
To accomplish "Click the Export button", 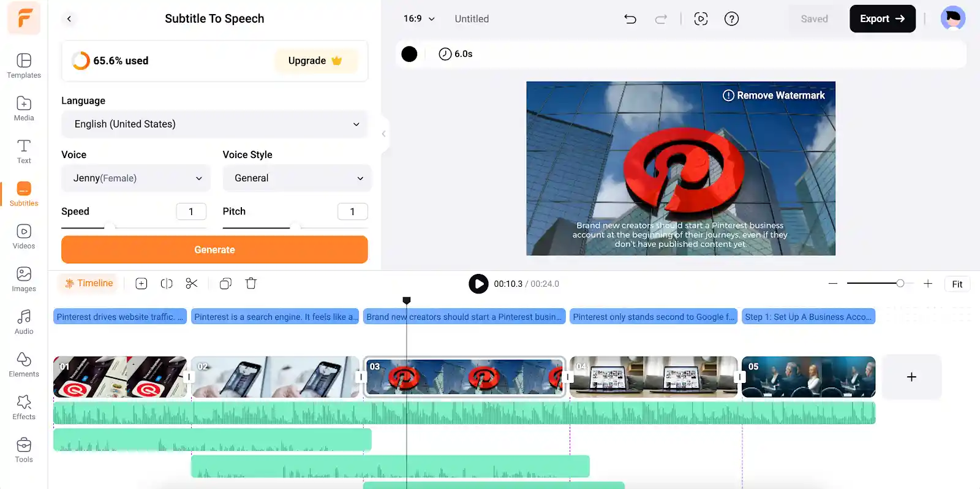I will (882, 19).
